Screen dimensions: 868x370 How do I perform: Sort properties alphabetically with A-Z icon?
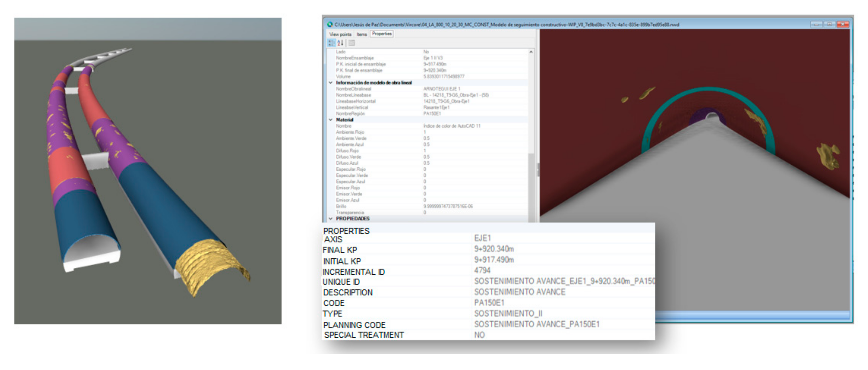(x=340, y=43)
